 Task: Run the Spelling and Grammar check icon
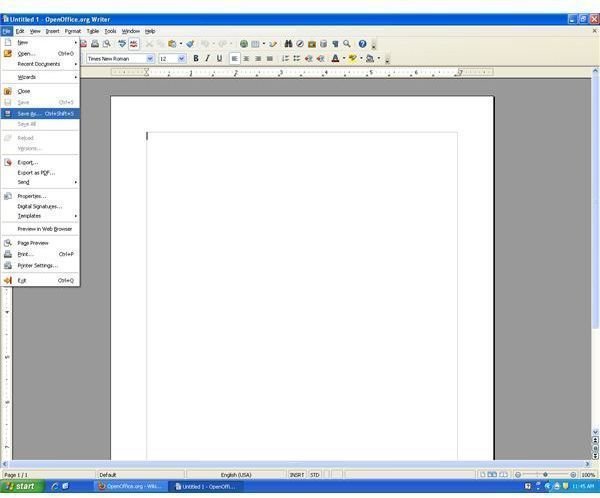click(x=122, y=44)
